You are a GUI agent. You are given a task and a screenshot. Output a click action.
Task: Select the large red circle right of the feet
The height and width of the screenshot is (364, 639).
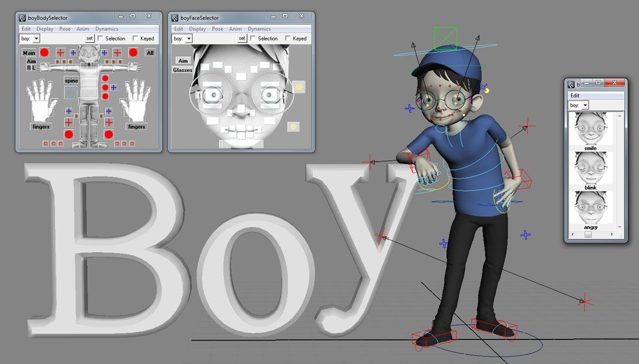108,134
